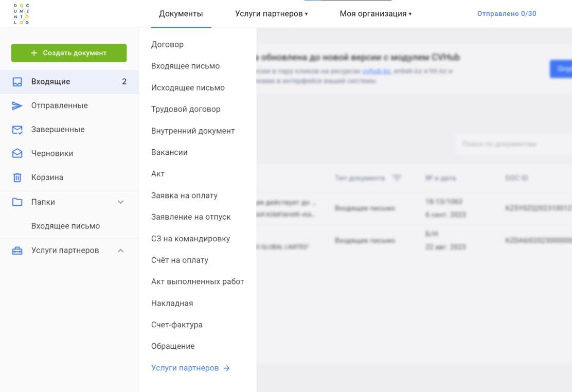Click the Черновики open envelope icon

pos(17,154)
